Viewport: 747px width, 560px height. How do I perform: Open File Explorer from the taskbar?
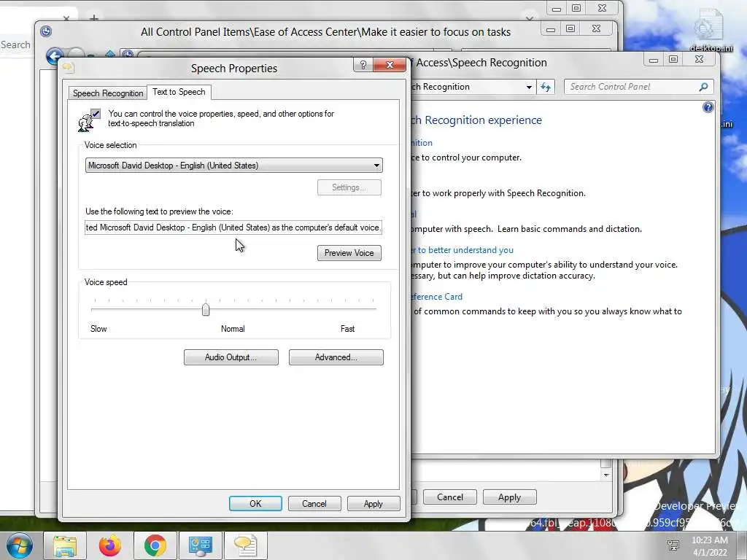[x=65, y=545]
